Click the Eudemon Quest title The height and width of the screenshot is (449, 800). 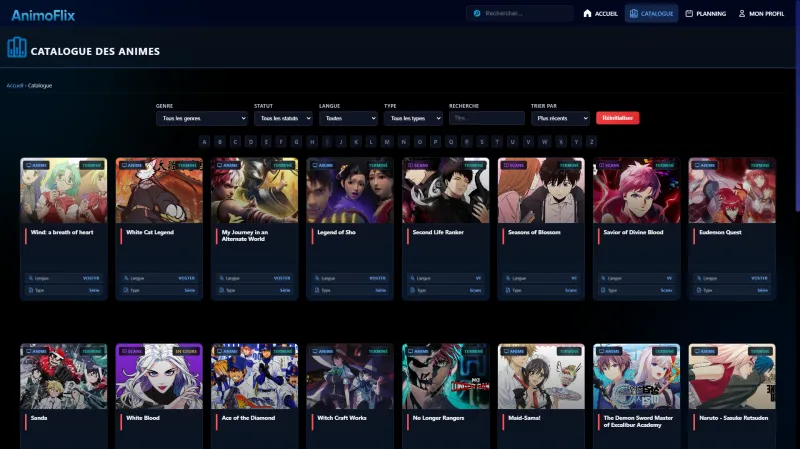tap(720, 232)
